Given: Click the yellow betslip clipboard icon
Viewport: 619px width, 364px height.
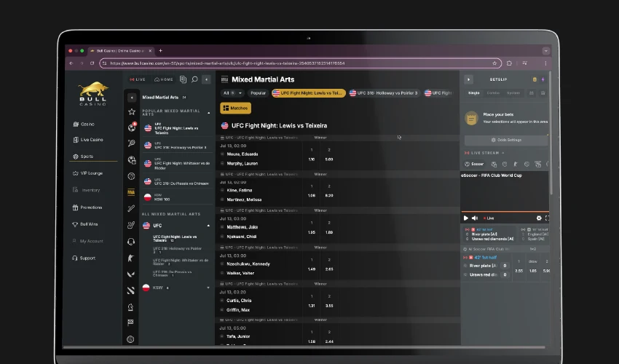Looking at the screenshot, I should (535, 79).
